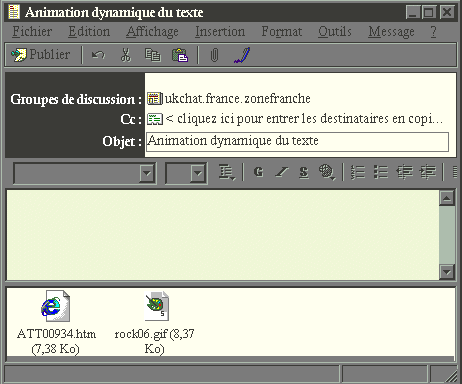Open the Affichage menu
Screen dimensions: 462x384
(x=152, y=32)
